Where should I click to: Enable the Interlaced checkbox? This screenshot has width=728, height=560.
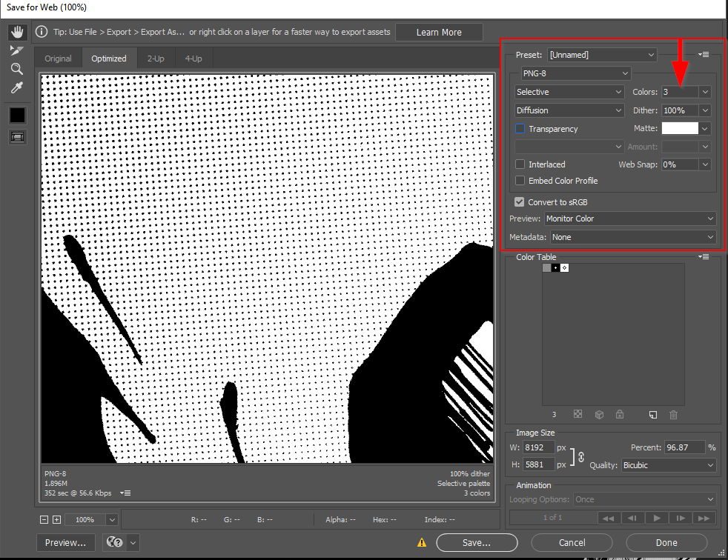tap(520, 164)
